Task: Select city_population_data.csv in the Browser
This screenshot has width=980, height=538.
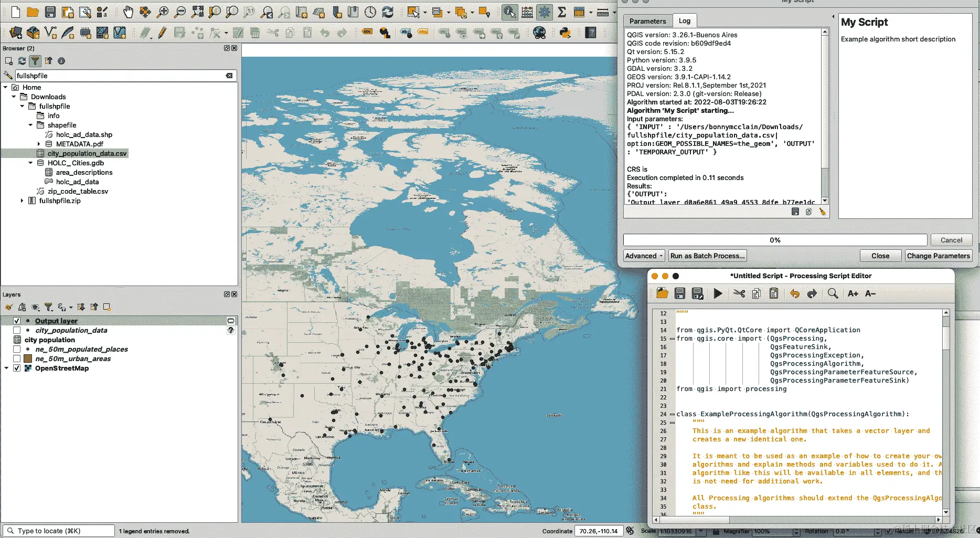Action: point(87,153)
